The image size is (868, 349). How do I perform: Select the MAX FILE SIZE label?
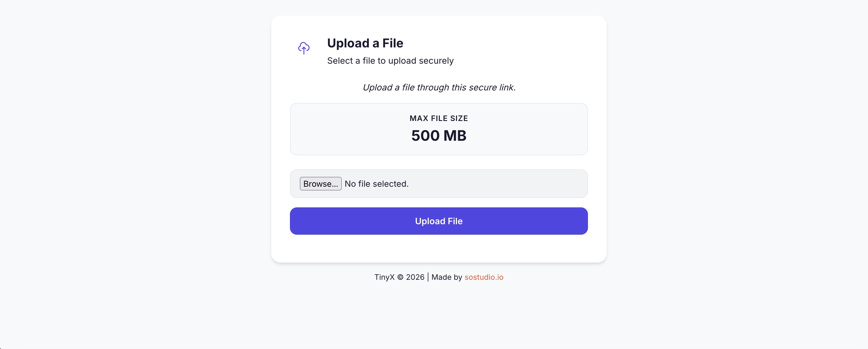tap(438, 118)
